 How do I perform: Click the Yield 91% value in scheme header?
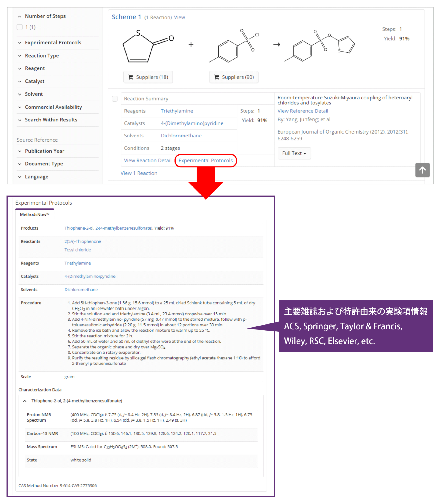point(404,38)
